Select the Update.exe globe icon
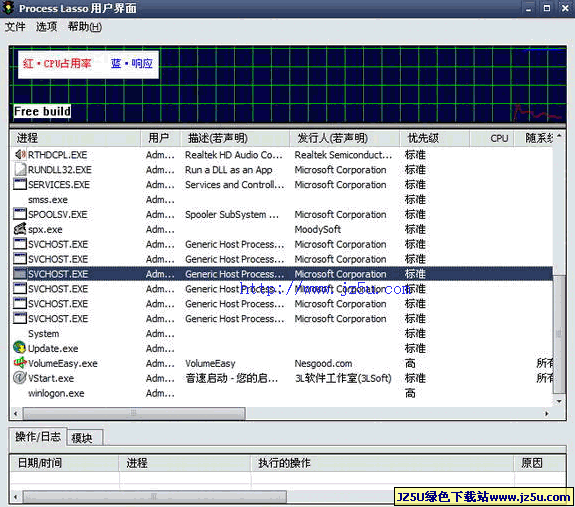Viewport: 575px width, 507px height. [x=20, y=348]
